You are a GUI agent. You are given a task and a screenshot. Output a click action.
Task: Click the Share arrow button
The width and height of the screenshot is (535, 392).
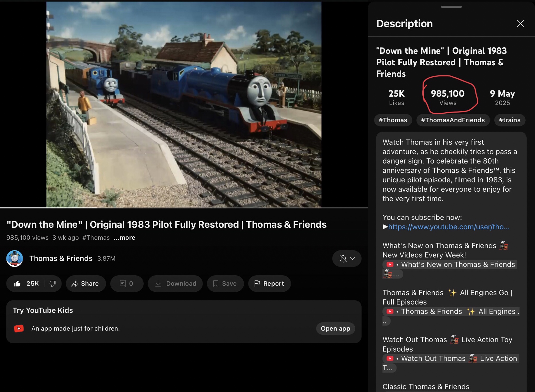tap(86, 284)
